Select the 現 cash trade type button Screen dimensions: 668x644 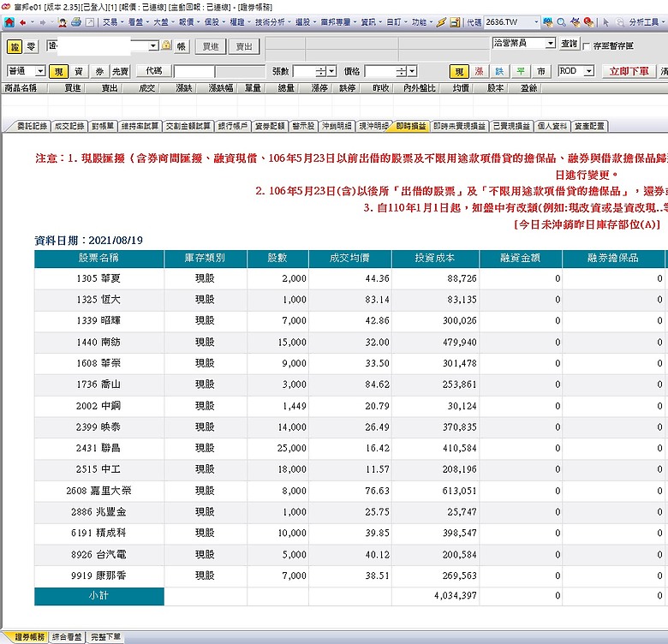point(58,72)
